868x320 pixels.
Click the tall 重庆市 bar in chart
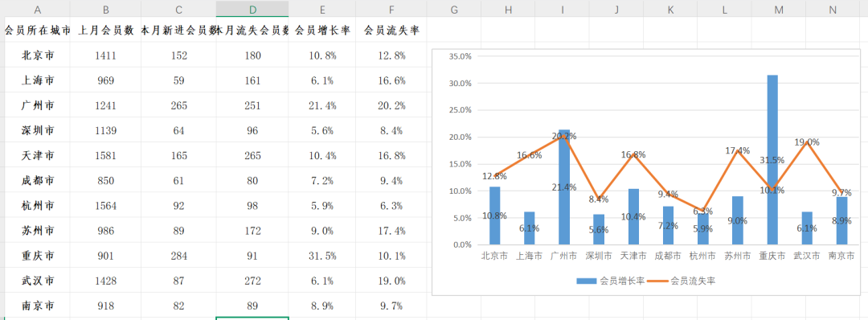[772, 160]
